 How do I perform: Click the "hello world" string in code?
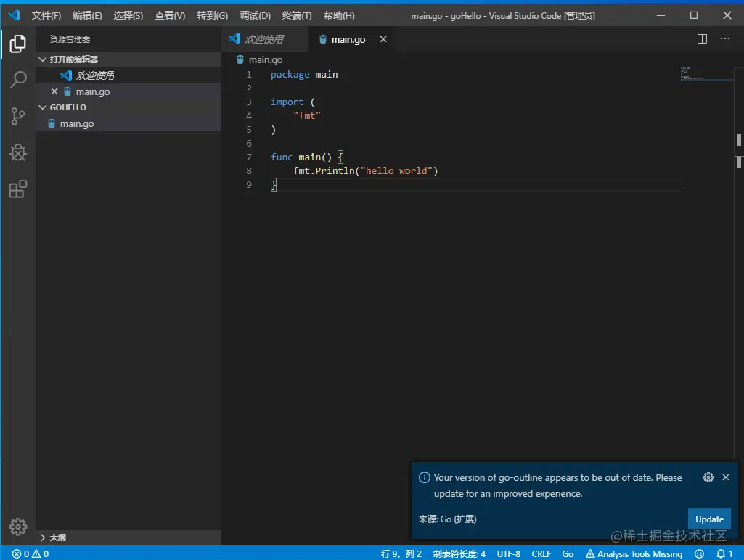396,170
